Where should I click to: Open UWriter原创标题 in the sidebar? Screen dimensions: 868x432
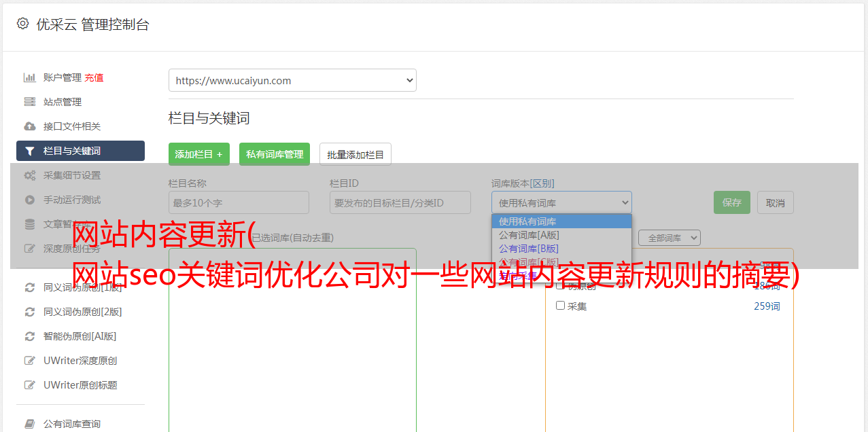tap(80, 385)
